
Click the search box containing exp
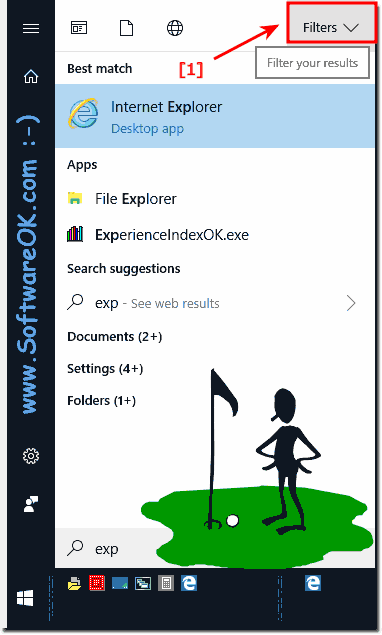pyautogui.click(x=215, y=548)
